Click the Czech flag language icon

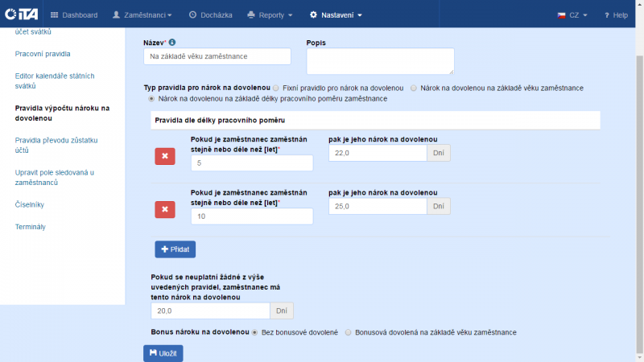coord(561,15)
